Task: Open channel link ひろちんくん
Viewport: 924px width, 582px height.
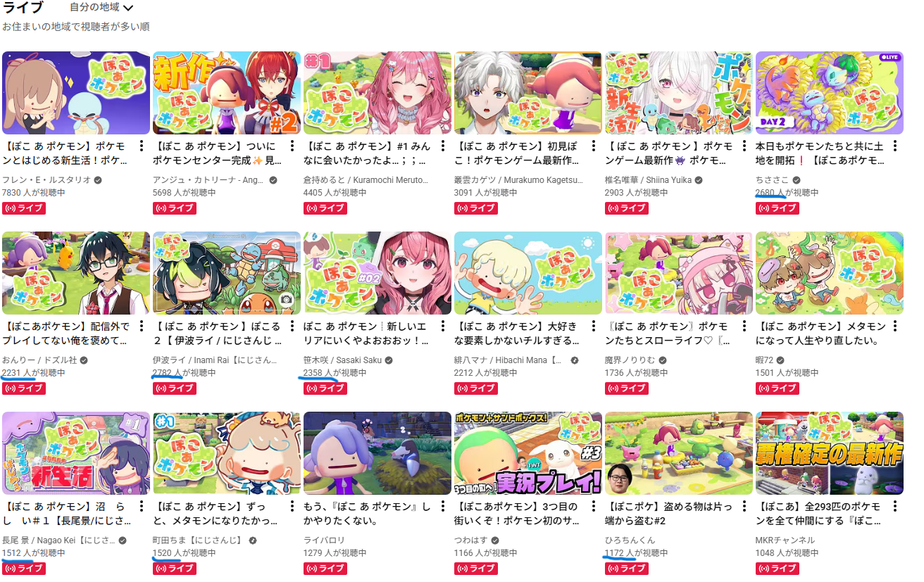Action: click(x=630, y=540)
